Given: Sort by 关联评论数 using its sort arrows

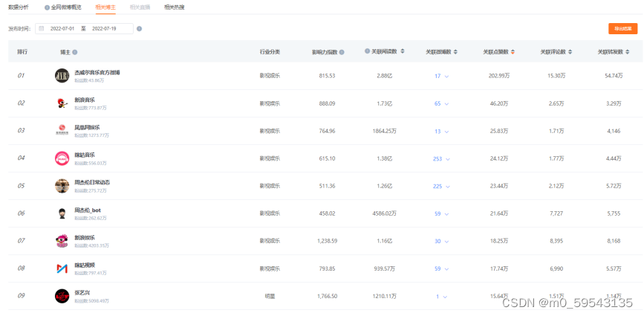Looking at the screenshot, I should coord(570,52).
